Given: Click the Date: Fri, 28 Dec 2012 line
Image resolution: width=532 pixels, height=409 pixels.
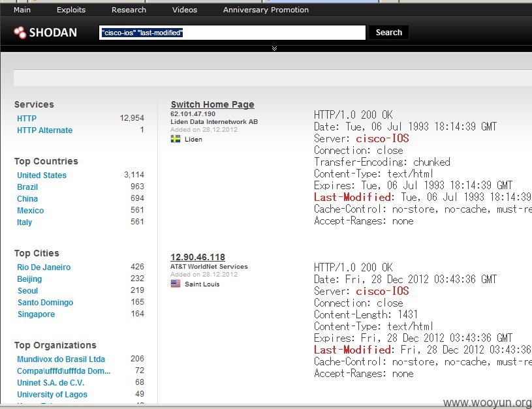Looking at the screenshot, I should tap(405, 279).
